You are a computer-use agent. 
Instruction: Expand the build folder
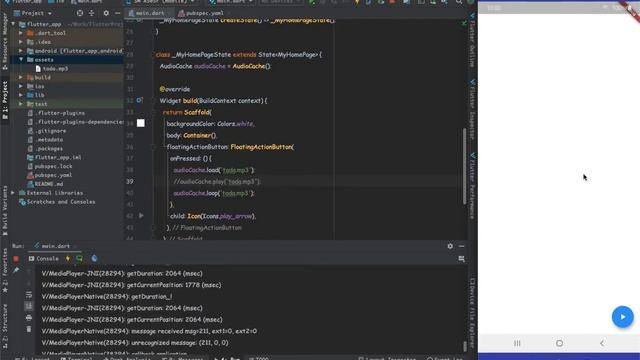point(21,77)
